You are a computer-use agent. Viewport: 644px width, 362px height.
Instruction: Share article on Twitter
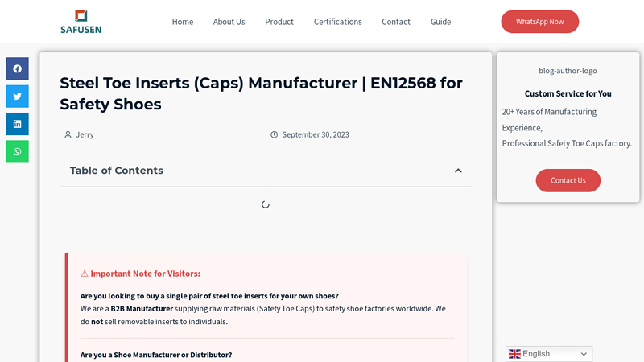17,97
